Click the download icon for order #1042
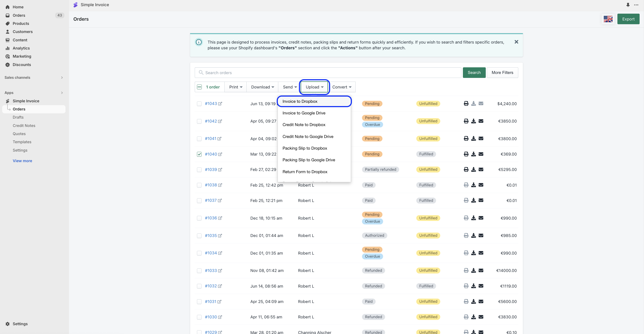 click(473, 121)
